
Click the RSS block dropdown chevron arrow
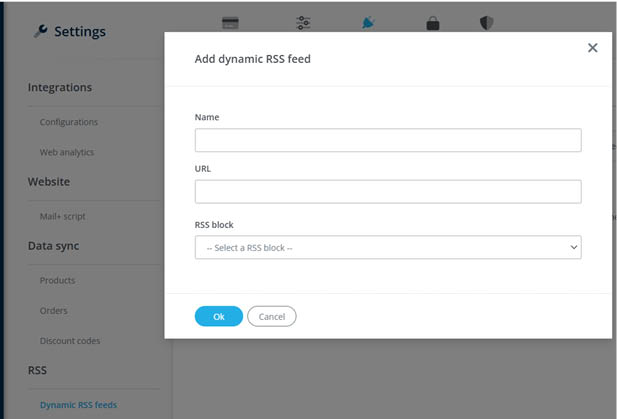pos(573,247)
